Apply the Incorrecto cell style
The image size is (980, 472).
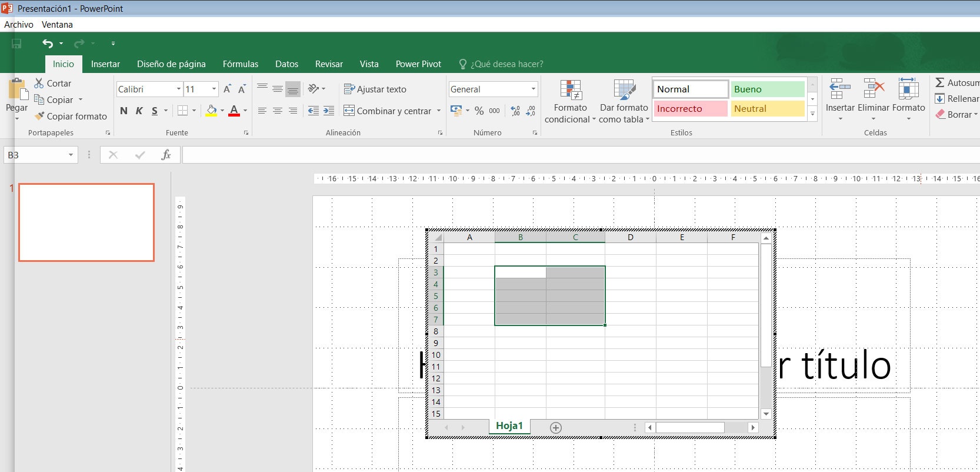(691, 109)
